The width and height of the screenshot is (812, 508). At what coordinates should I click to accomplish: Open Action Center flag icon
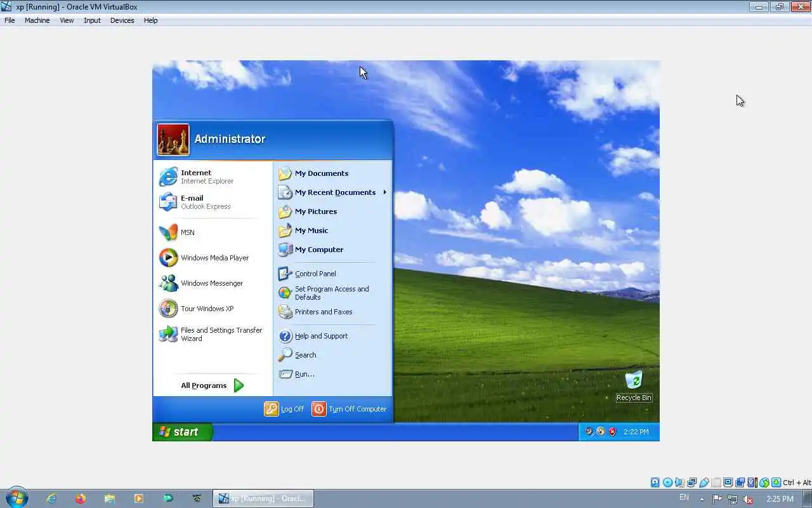point(717,499)
